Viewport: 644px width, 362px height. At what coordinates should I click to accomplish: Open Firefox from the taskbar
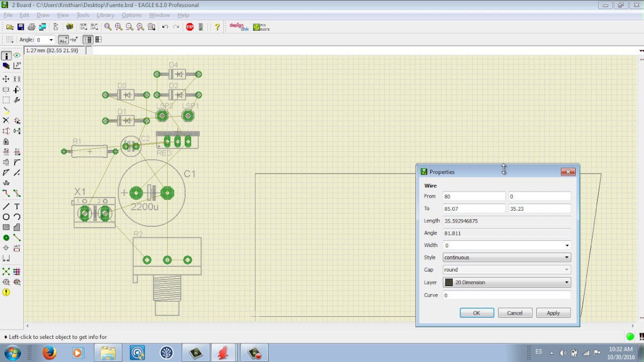coord(49,353)
